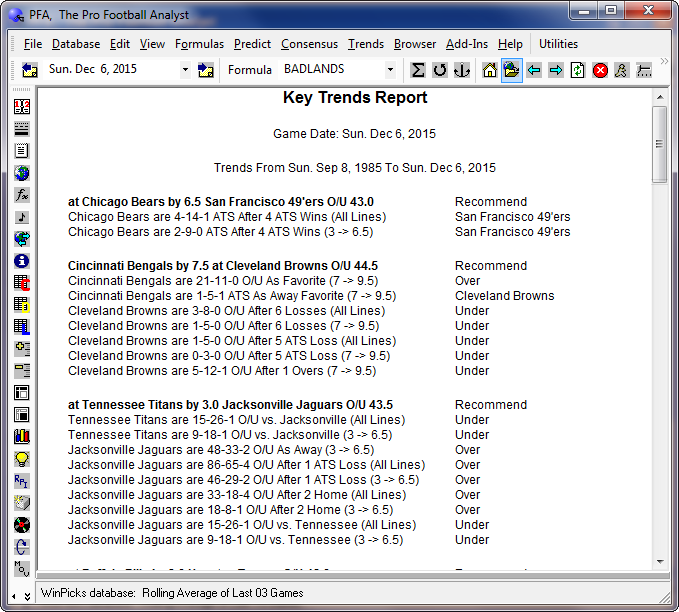Navigate back with the left cyan arrow

pyautogui.click(x=534, y=70)
